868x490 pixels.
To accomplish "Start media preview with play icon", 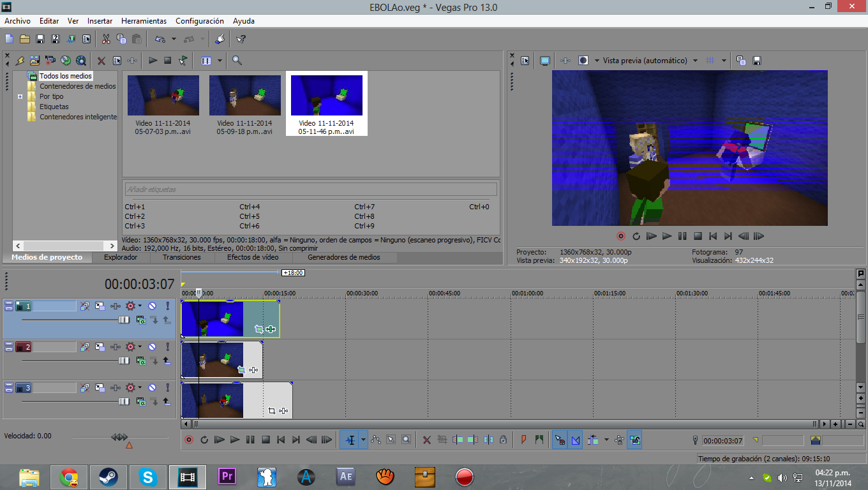I will (x=153, y=61).
